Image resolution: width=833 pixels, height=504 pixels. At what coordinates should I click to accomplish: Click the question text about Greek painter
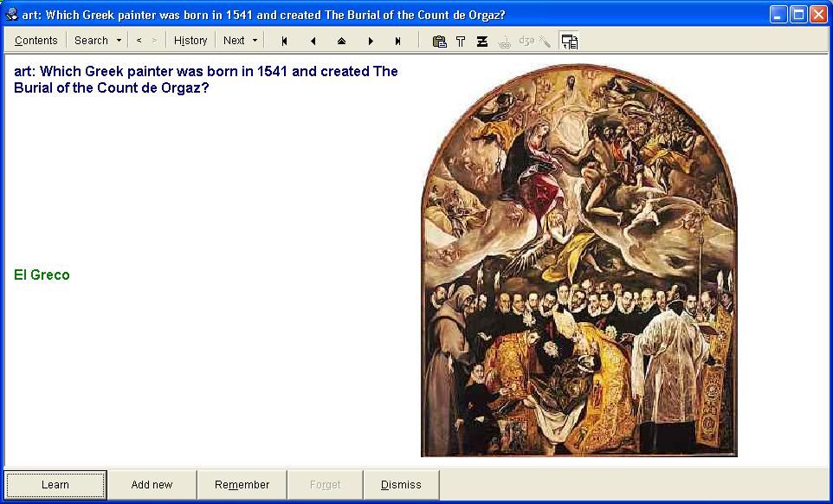[x=206, y=79]
